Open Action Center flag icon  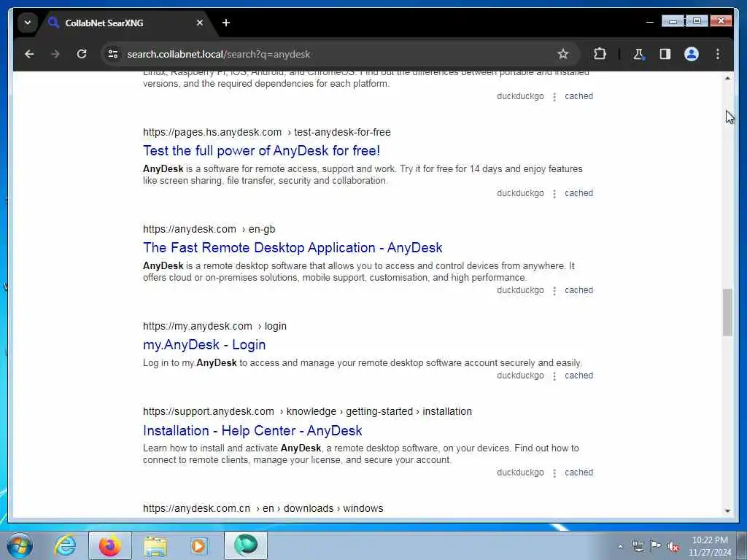[656, 546]
